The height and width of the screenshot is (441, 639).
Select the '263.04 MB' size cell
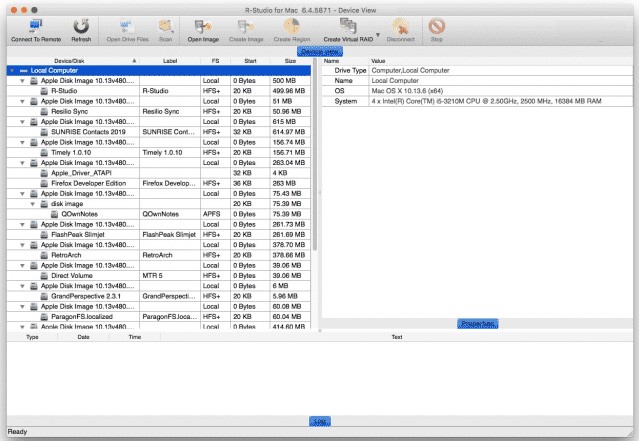pos(290,163)
